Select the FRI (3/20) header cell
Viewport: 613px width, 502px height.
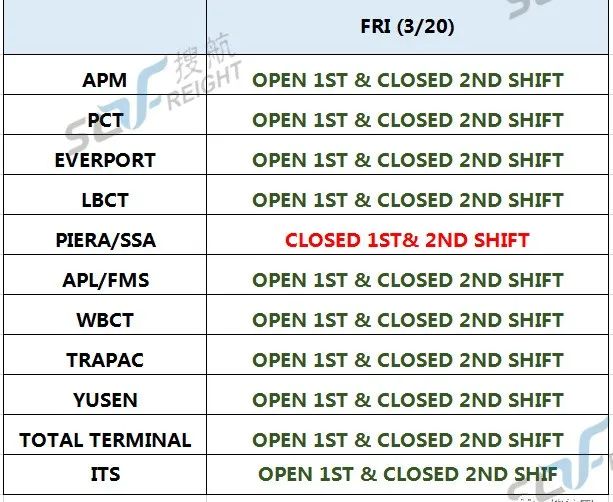407,27
